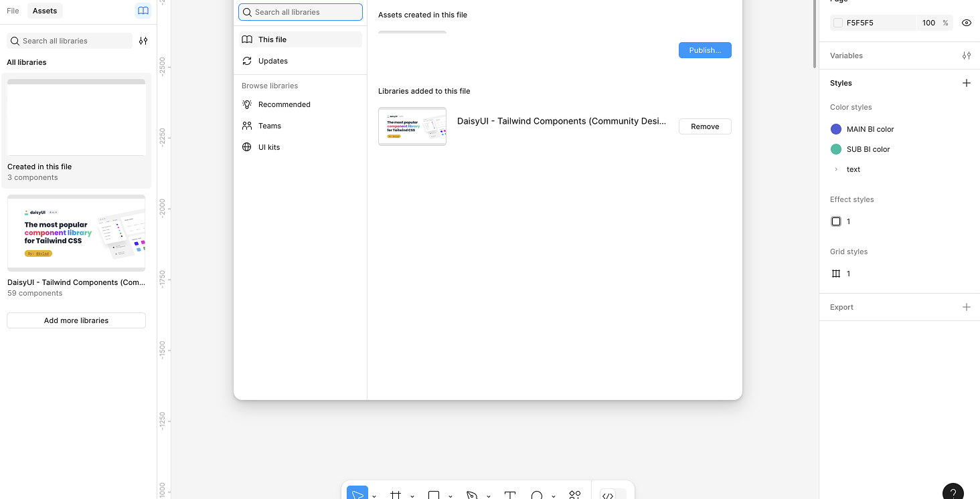The width and height of the screenshot is (980, 499).
Task: Select the Comment tool
Action: coord(537,495)
